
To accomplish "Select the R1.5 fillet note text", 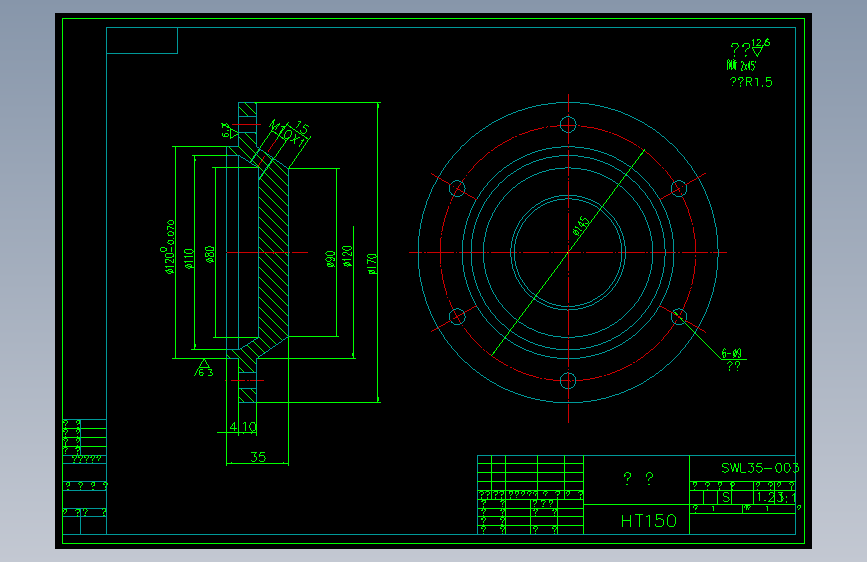I will (751, 82).
